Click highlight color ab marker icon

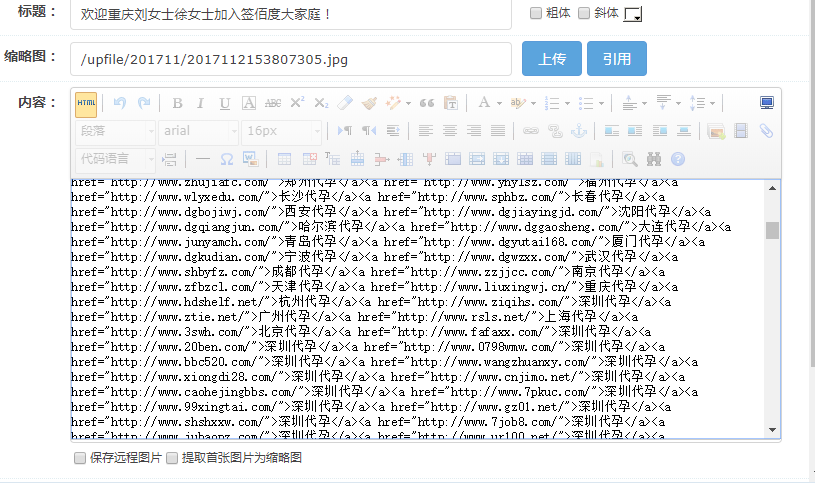517,103
